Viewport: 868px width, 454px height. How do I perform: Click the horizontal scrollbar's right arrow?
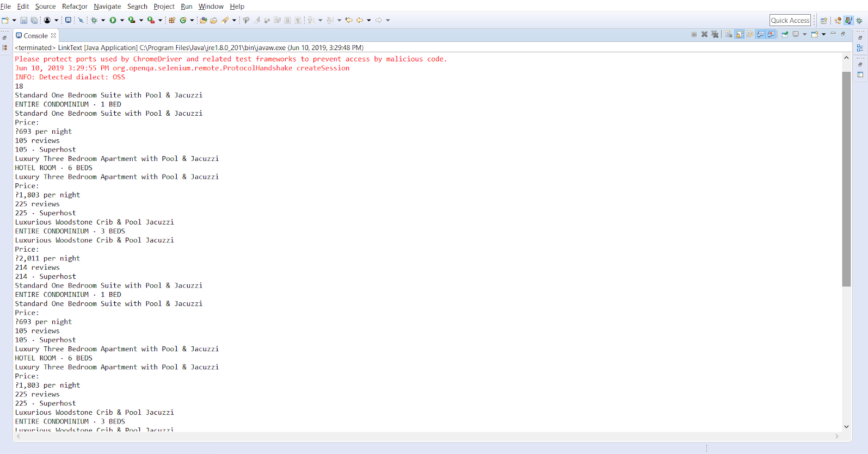pyautogui.click(x=837, y=436)
